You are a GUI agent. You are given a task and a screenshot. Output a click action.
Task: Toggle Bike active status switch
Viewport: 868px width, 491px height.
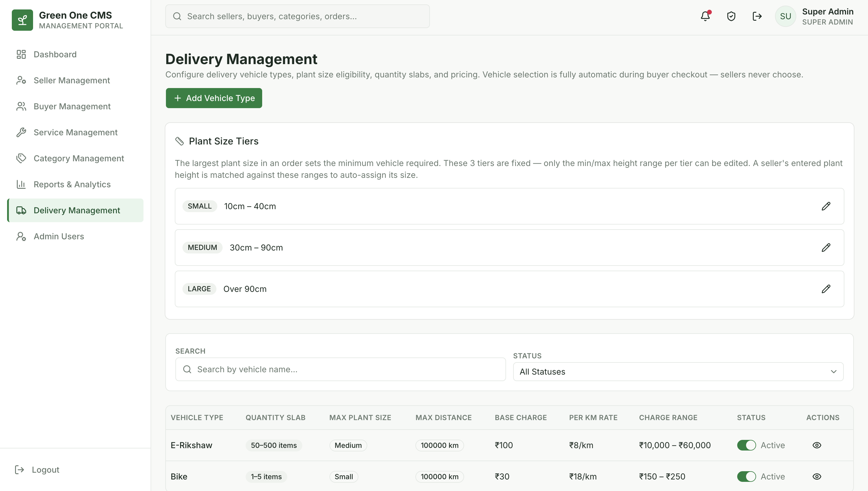point(746,477)
